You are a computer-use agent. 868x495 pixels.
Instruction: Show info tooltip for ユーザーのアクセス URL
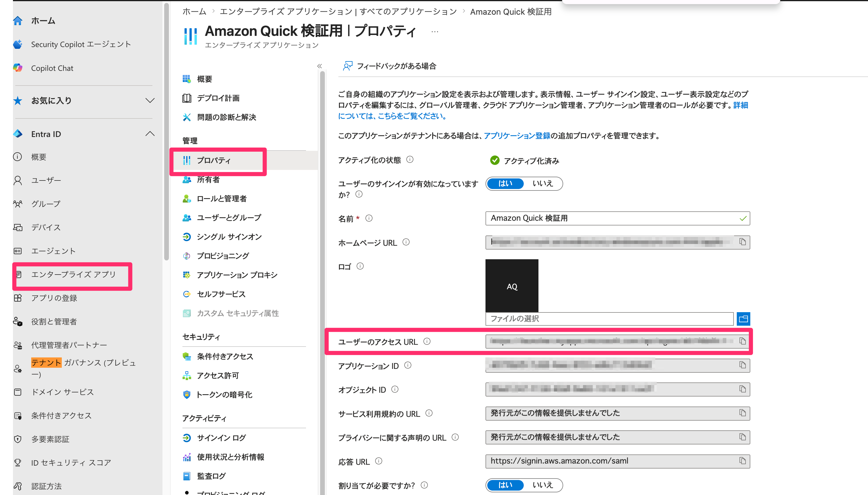coord(427,341)
